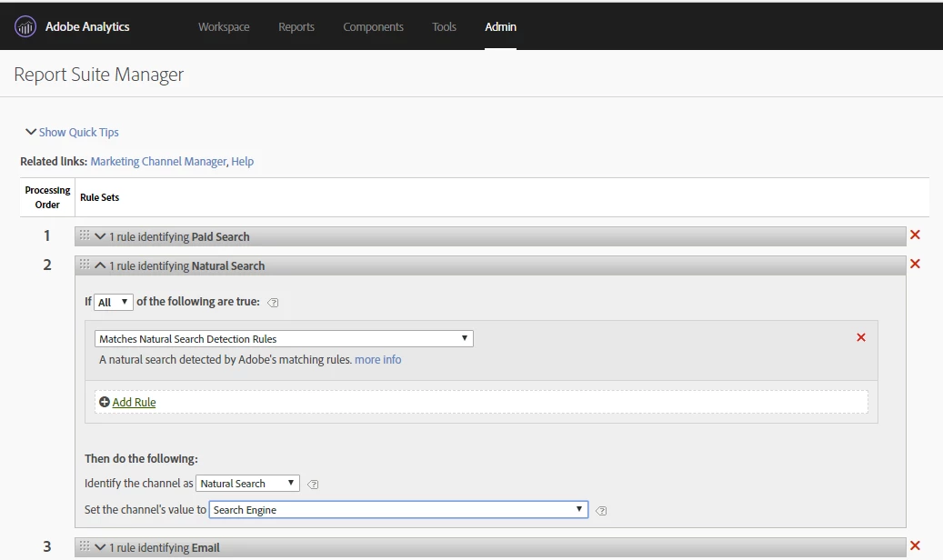Image resolution: width=943 pixels, height=560 pixels.
Task: Open the Reports menu
Action: 296,26
